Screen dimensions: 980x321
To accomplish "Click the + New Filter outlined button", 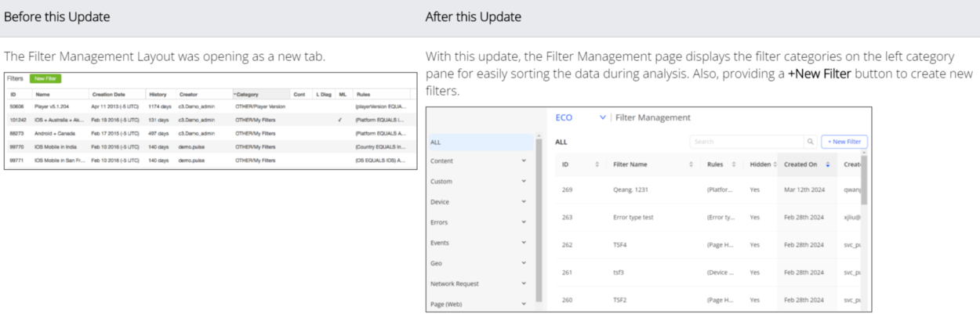I will pyautogui.click(x=844, y=142).
